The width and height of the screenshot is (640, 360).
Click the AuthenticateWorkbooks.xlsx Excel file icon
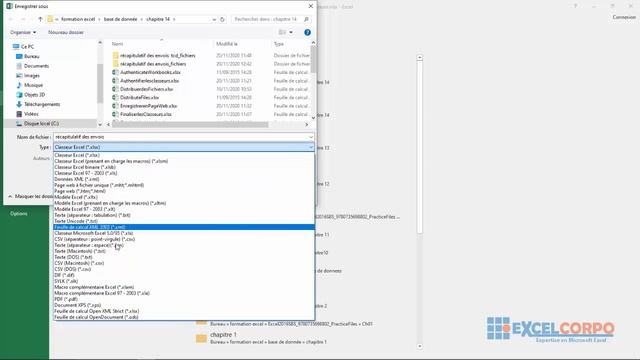[x=116, y=72]
